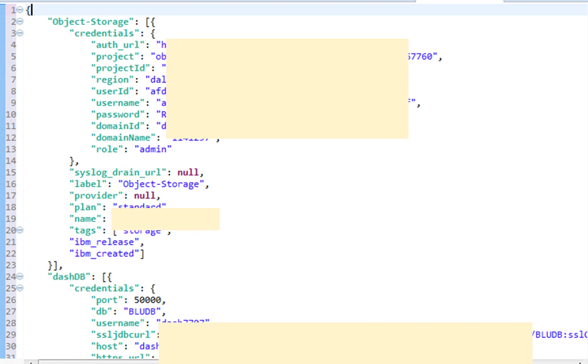
Task: Click the "ssljdbcurl" key
Action: point(123,335)
